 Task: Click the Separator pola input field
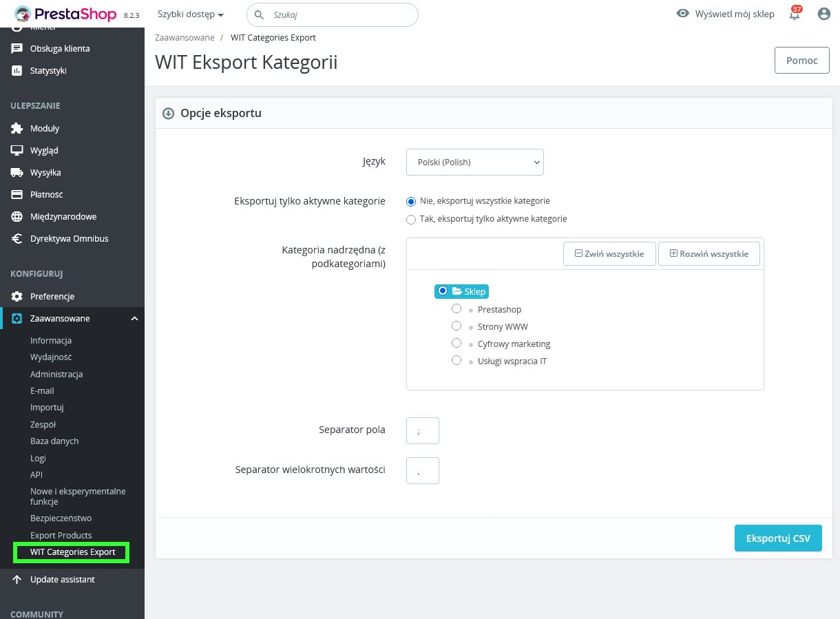(423, 431)
